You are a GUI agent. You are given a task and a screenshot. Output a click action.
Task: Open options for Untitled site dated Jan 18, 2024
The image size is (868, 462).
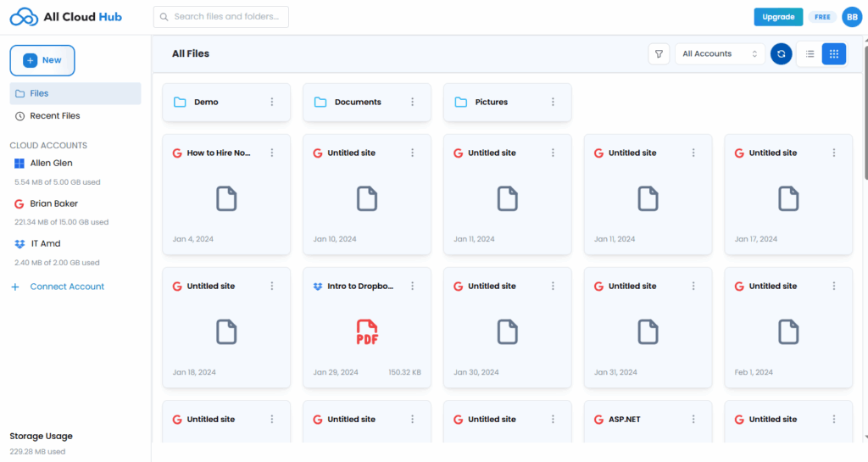272,286
